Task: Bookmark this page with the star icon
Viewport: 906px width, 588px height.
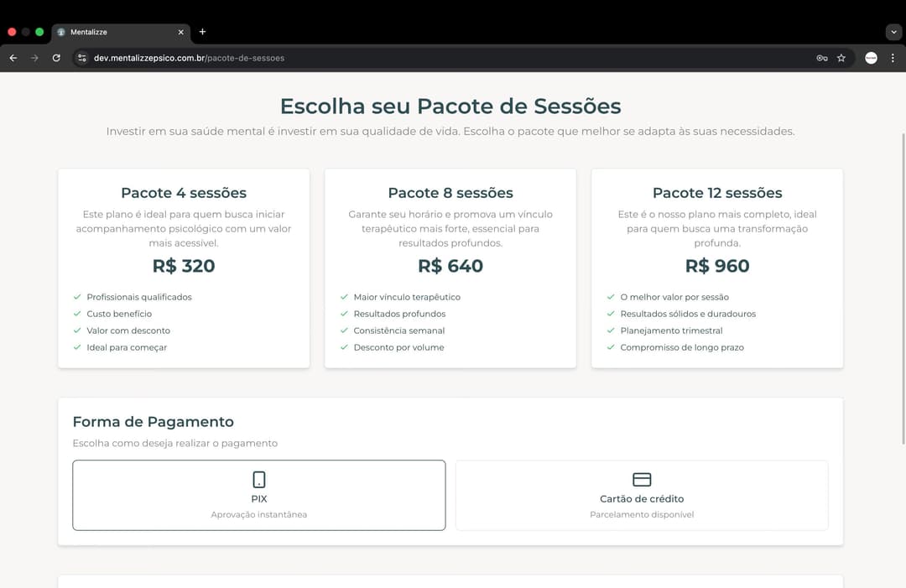Action: [841, 58]
